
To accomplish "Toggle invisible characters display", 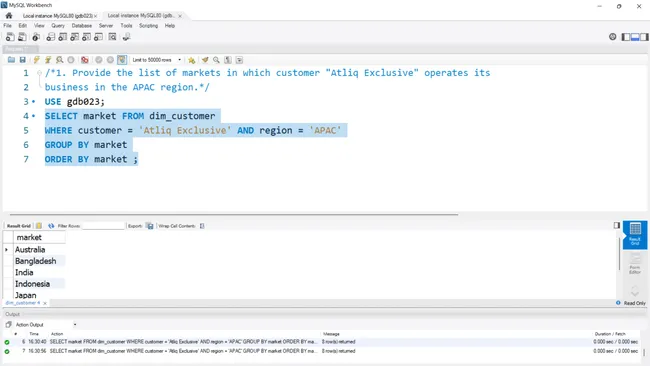I will point(228,60).
